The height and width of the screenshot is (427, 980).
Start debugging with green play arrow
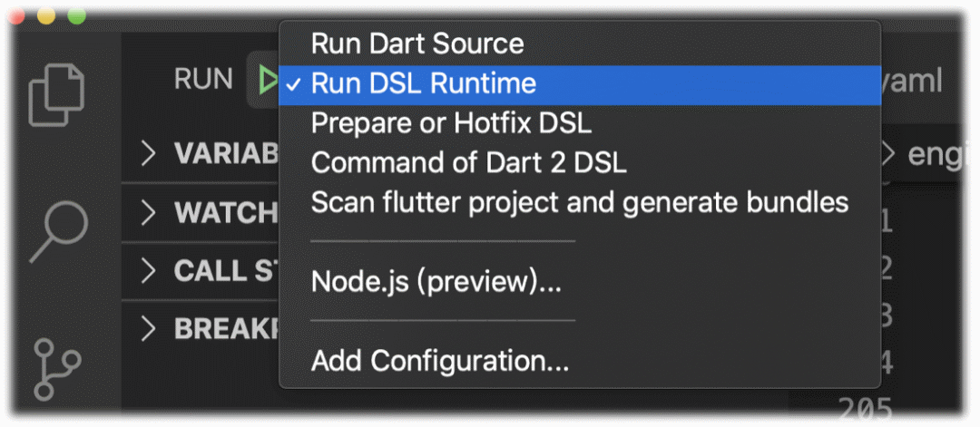(269, 81)
